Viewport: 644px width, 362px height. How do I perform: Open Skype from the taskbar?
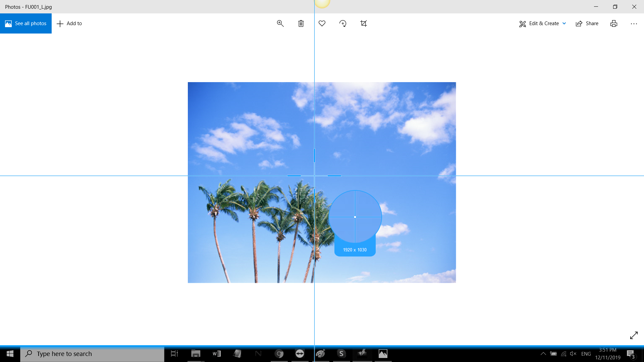(341, 354)
